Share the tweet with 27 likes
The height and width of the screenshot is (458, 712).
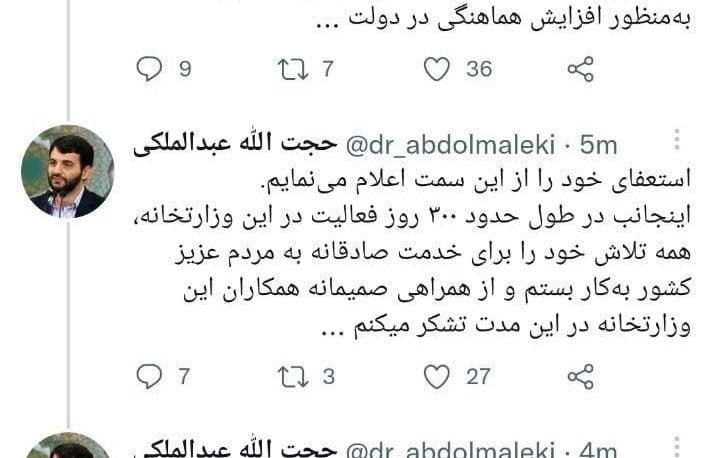[581, 377]
